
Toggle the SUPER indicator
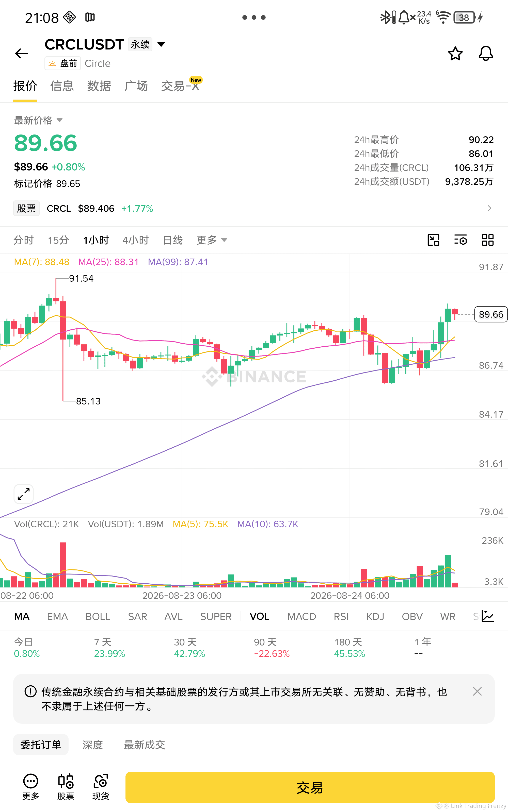coord(216,616)
